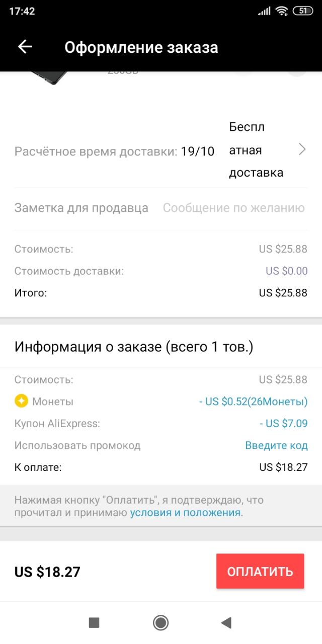Expand delivery options with the chevron arrow
This screenshot has height=644, width=322.
click(x=302, y=149)
